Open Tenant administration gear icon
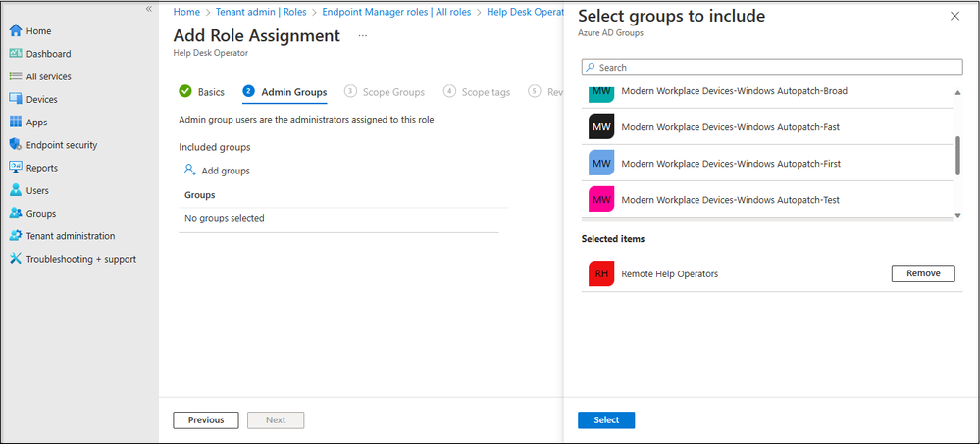Screen dimensions: 980x444 coord(16,236)
